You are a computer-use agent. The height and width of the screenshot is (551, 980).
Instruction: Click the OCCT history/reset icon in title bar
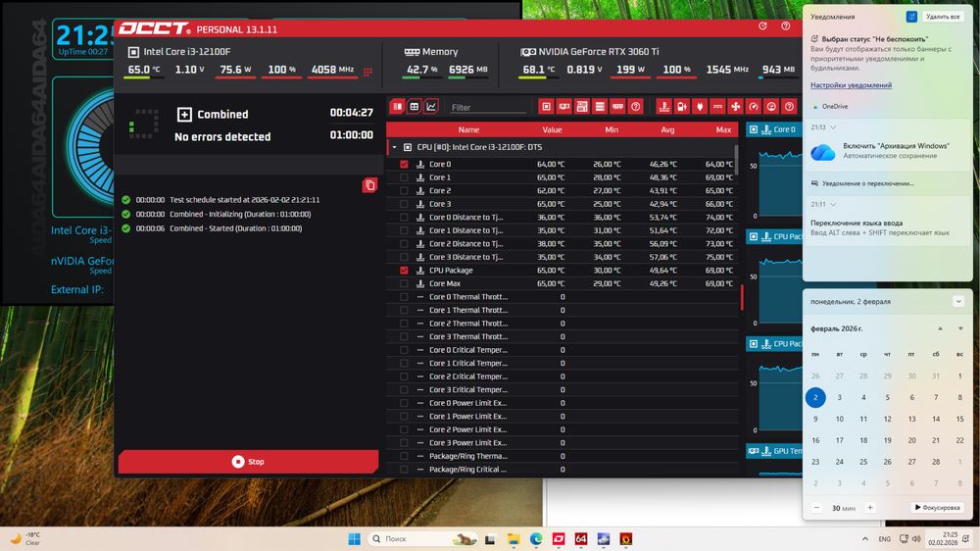pos(762,26)
